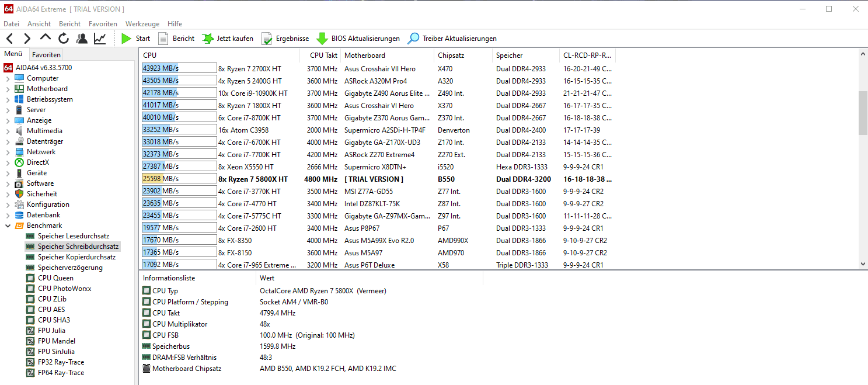Expand the Betriebssystem tree node
Viewport: 868px width, 385px height.
pyautogui.click(x=8, y=99)
